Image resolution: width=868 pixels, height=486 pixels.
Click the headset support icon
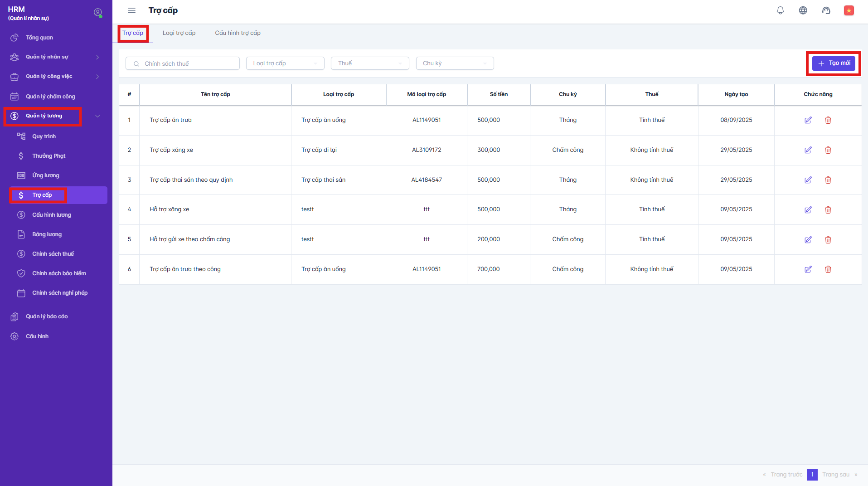[826, 10]
